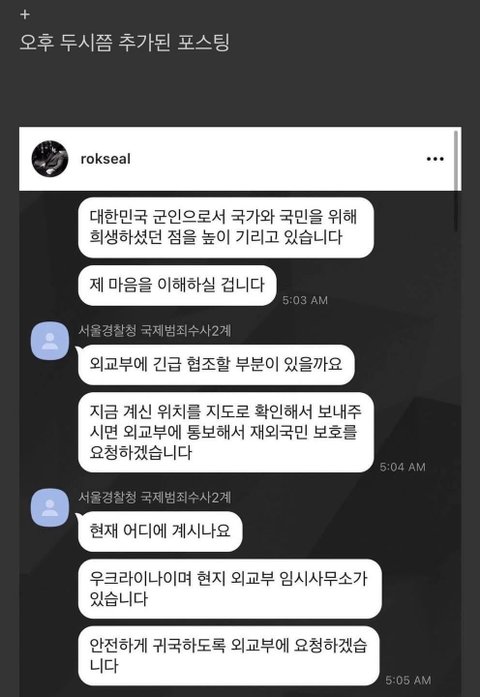The height and width of the screenshot is (697, 480).
Task: Select the message '외교부에 긴급 협조할 부분이 있을까요'
Action: (x=216, y=365)
